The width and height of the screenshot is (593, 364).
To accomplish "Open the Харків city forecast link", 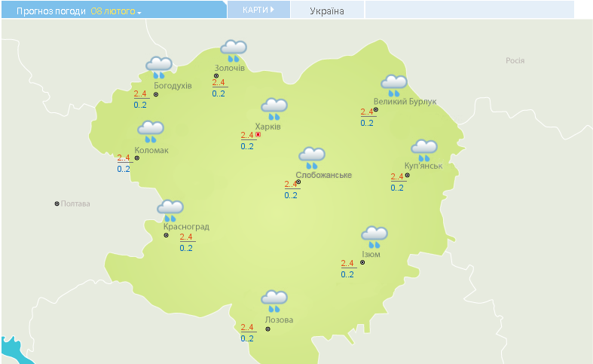I will coord(267,127).
